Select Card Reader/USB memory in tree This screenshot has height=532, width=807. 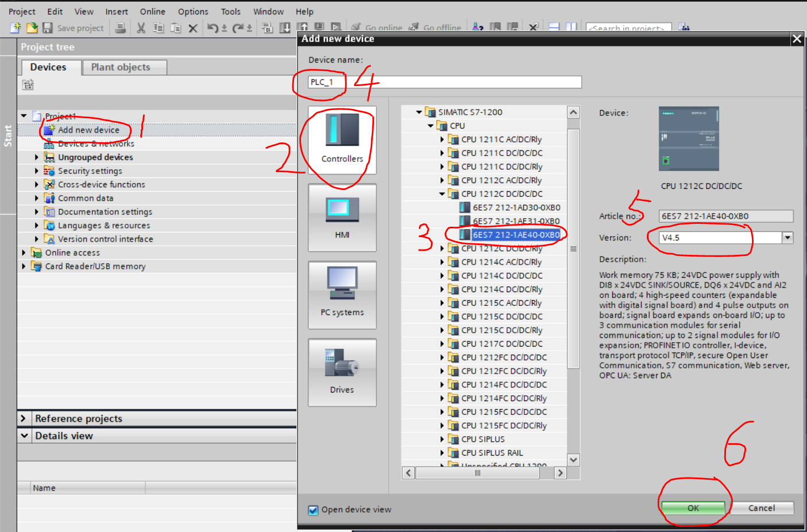(95, 266)
